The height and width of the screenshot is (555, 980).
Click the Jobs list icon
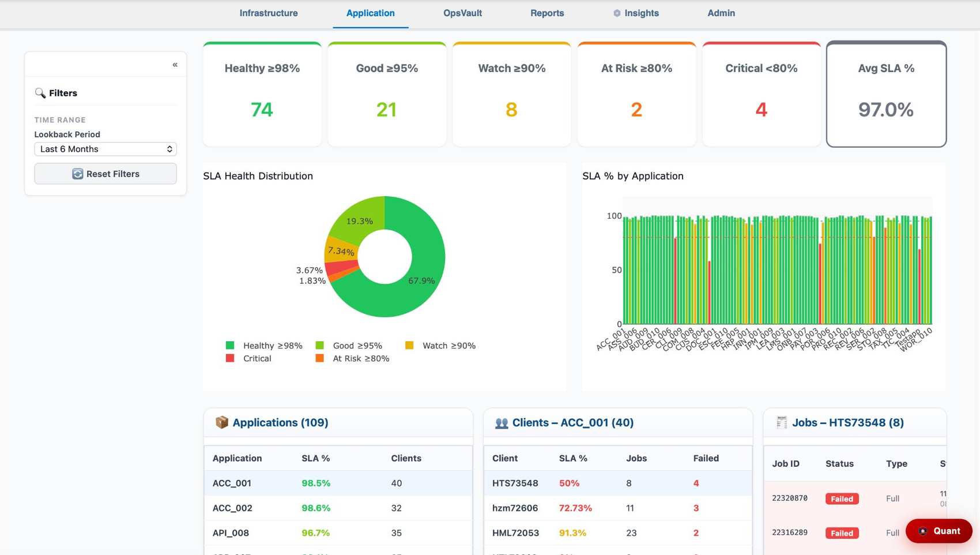[x=781, y=422]
